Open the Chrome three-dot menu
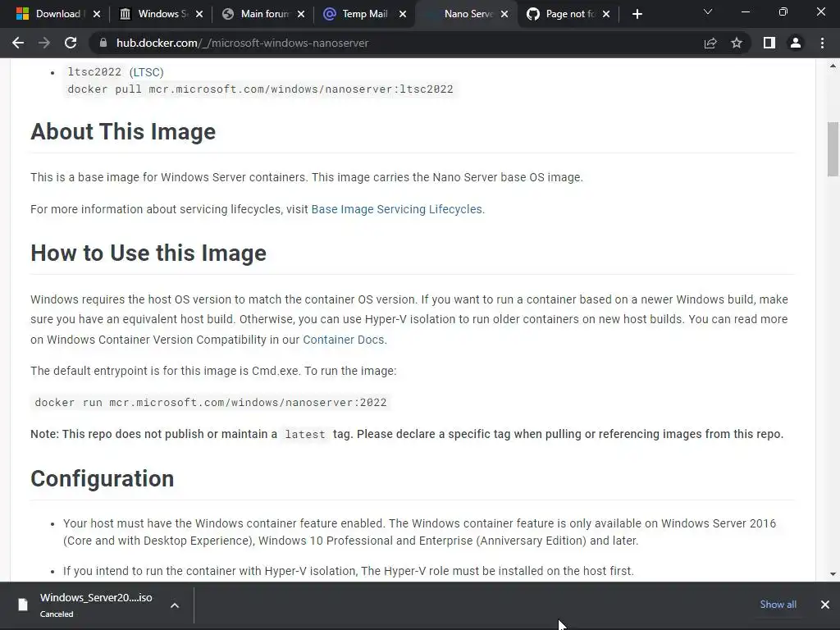This screenshot has width=840, height=630. tap(822, 43)
